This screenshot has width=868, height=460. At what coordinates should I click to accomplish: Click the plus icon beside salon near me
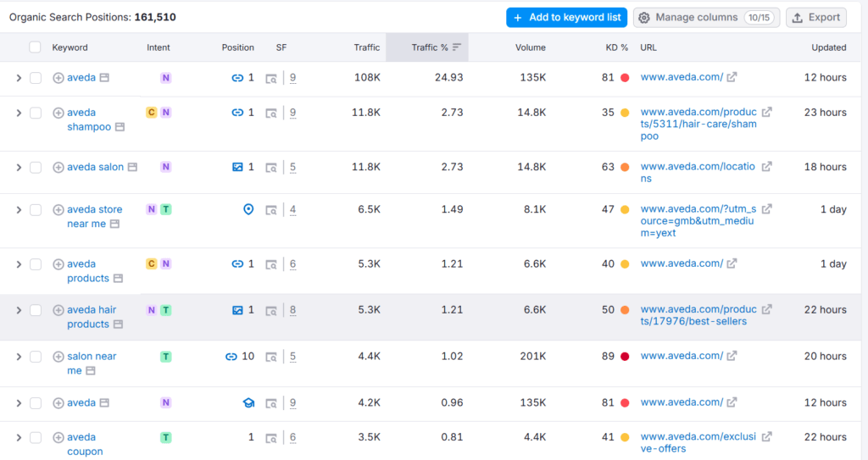(x=58, y=357)
